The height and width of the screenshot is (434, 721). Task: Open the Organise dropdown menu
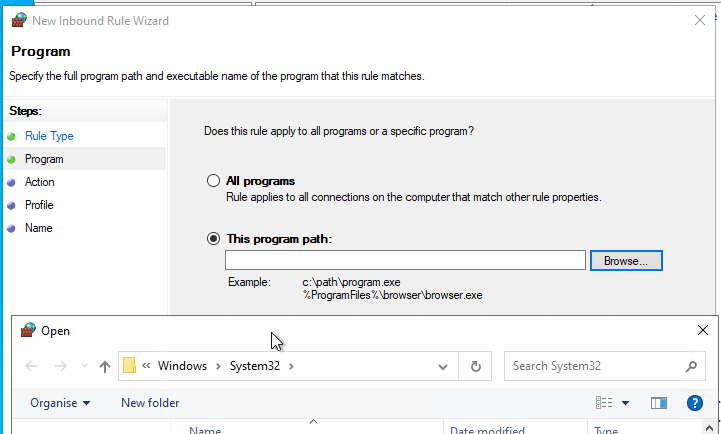coord(60,403)
